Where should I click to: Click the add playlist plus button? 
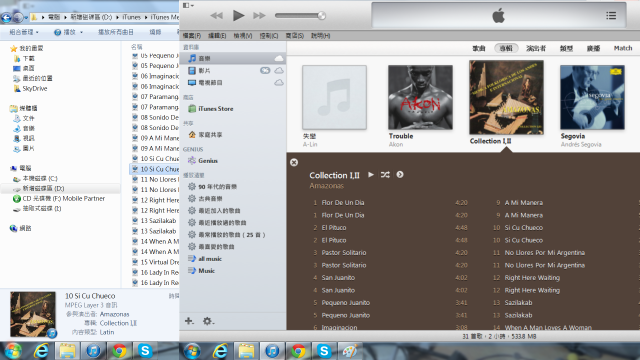pos(189,321)
